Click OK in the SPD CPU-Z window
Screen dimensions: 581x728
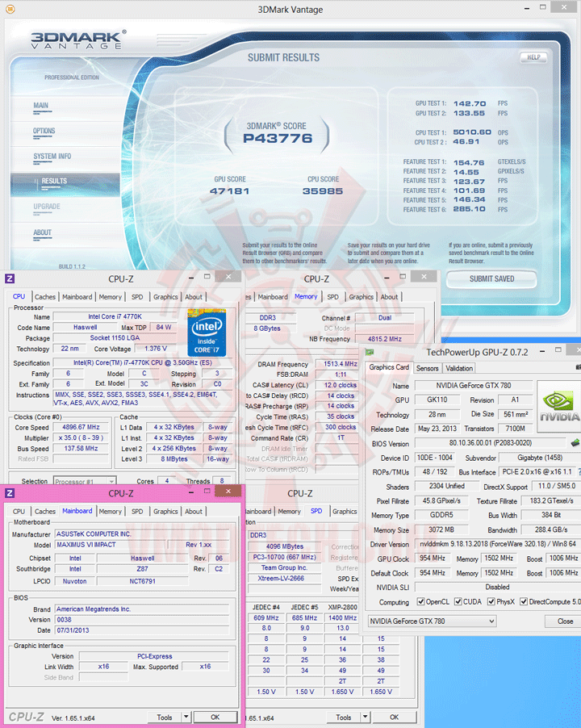coord(394,717)
